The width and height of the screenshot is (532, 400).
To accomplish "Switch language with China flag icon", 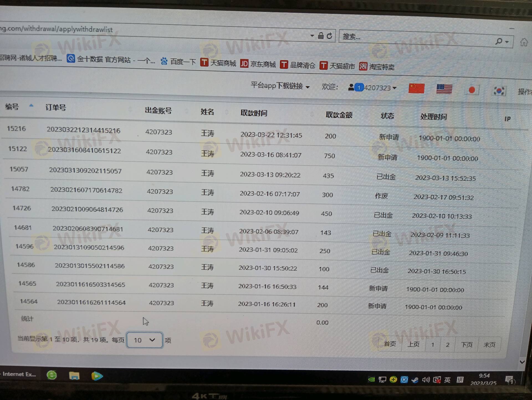I will pos(416,89).
